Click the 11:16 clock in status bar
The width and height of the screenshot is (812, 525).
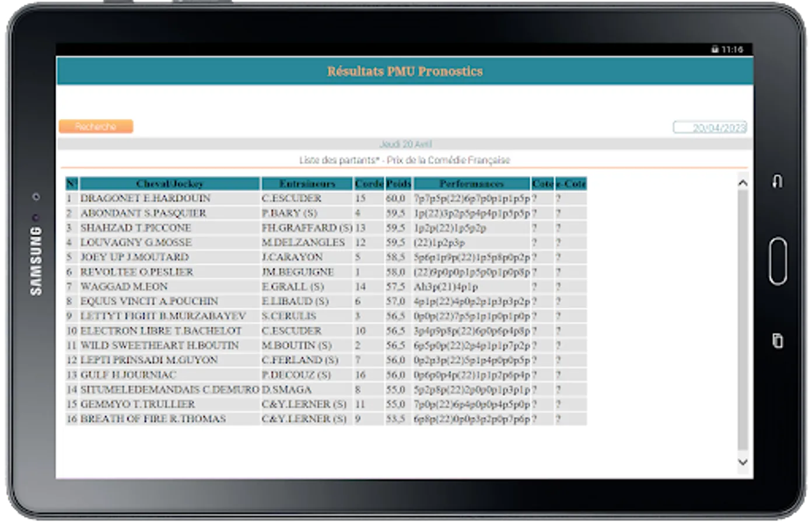coord(733,50)
